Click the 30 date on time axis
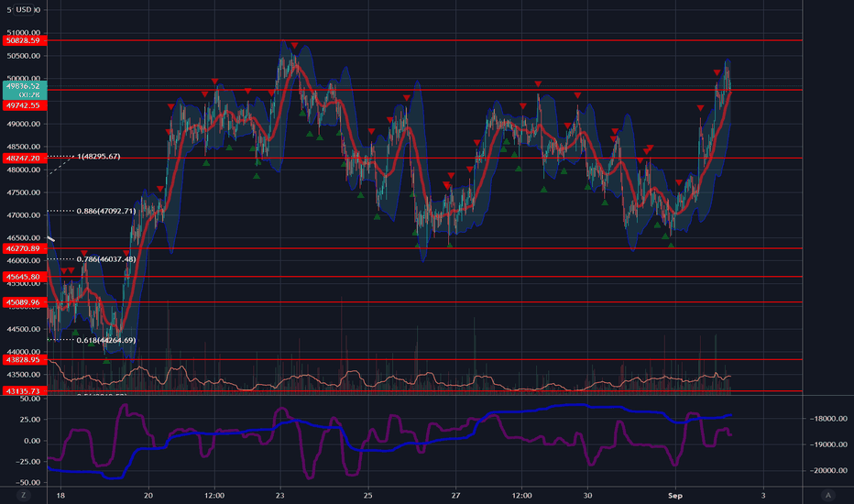 (587, 495)
